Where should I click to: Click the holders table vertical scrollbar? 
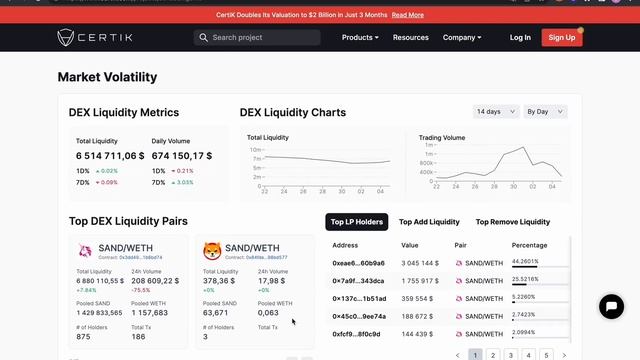click(x=570, y=289)
